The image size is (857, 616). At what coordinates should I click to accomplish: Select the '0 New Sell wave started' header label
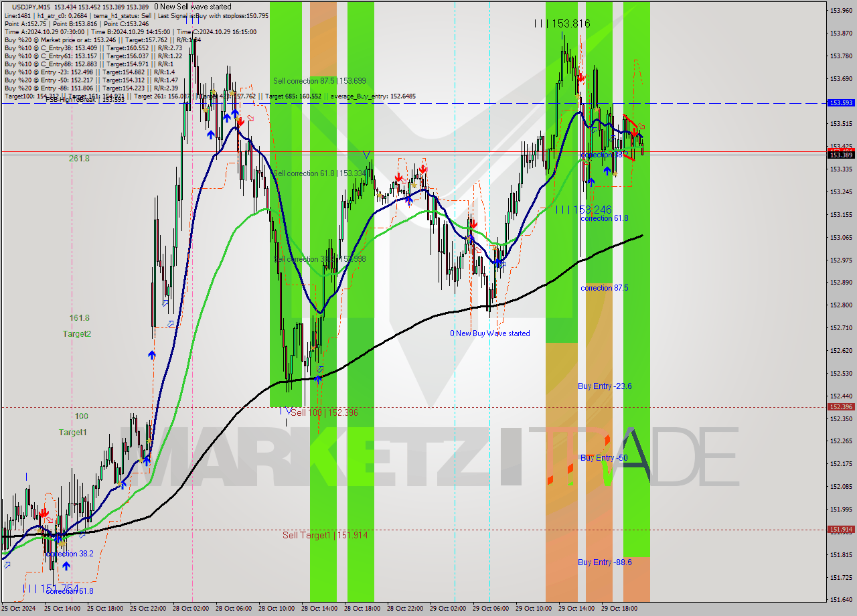click(193, 7)
